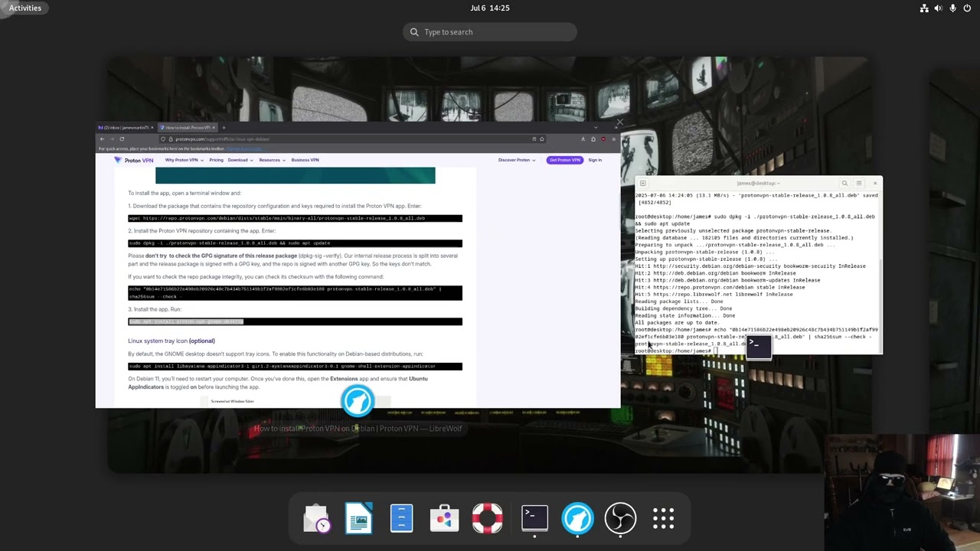Open the Pricing link
Viewport: 980px width, 551px height.
tap(217, 160)
